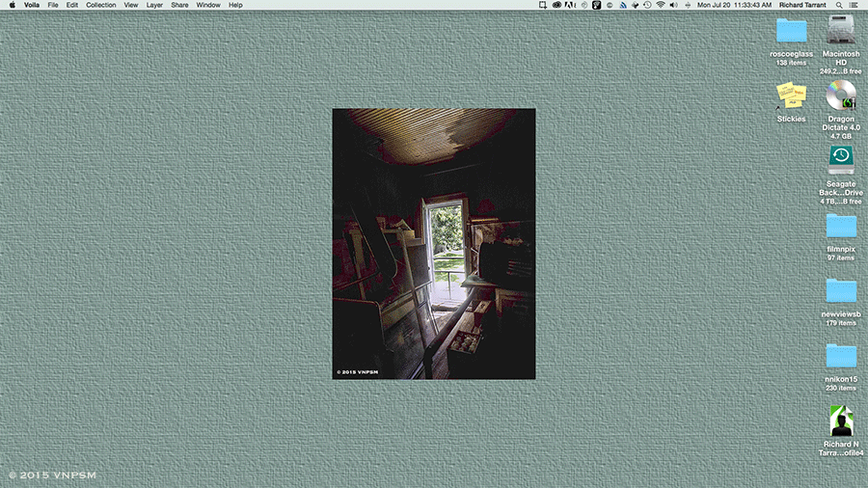Select the nnikon15 folder
The image size is (868, 488).
pyautogui.click(x=840, y=357)
